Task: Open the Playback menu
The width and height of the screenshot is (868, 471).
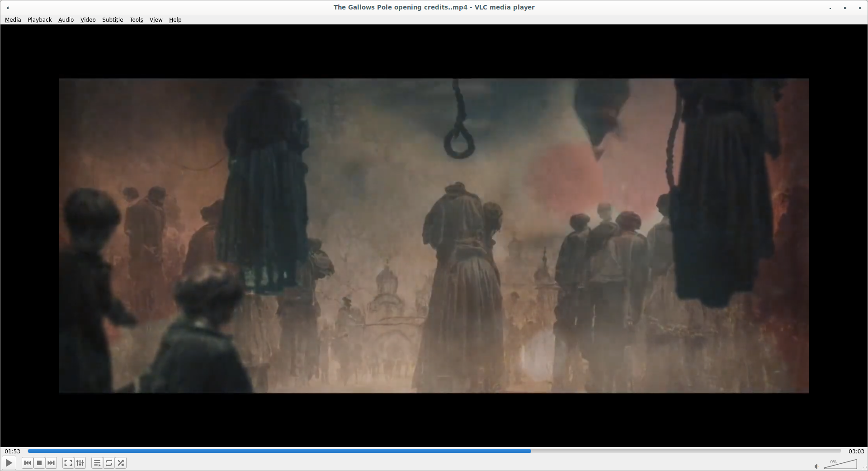Action: [x=40, y=20]
